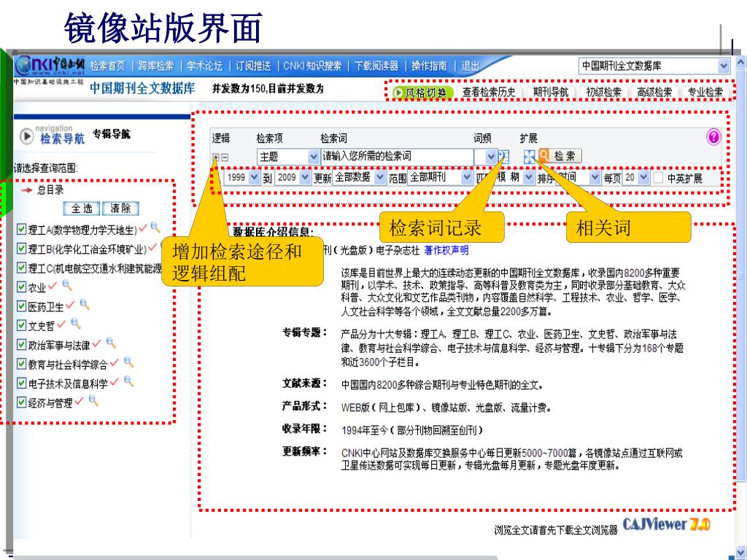Open the 每页 20 results dropdown
This screenshot has height=560, width=747.
636,178
